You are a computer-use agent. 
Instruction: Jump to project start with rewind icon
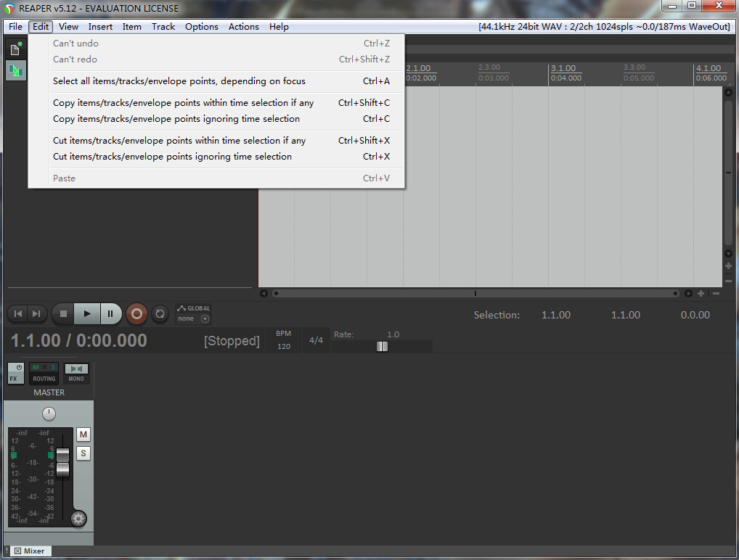tap(18, 314)
